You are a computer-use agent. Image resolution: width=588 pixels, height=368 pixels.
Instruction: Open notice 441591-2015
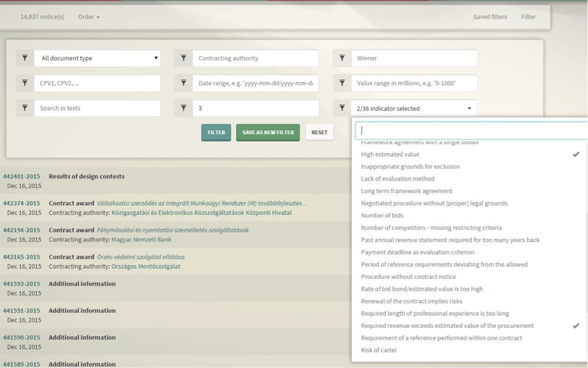[x=22, y=311]
